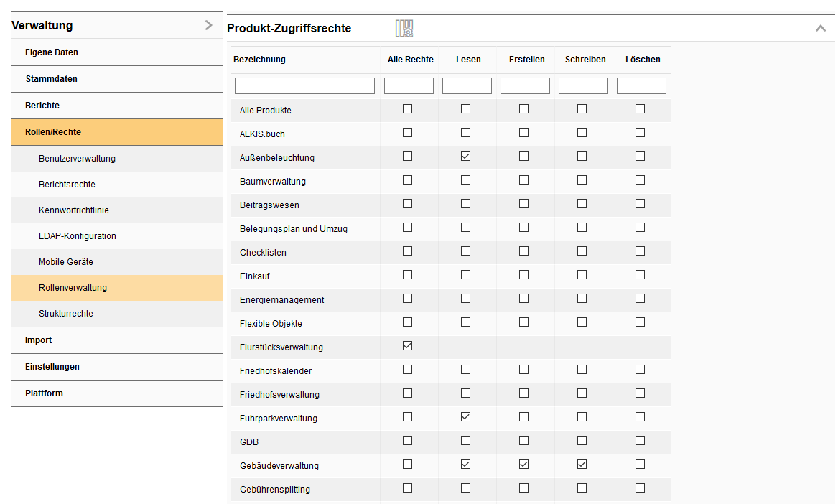Image resolution: width=838 pixels, height=504 pixels.
Task: Collapse the Produkt-Zugriffsrechte panel via top-right chevron
Action: 820,28
